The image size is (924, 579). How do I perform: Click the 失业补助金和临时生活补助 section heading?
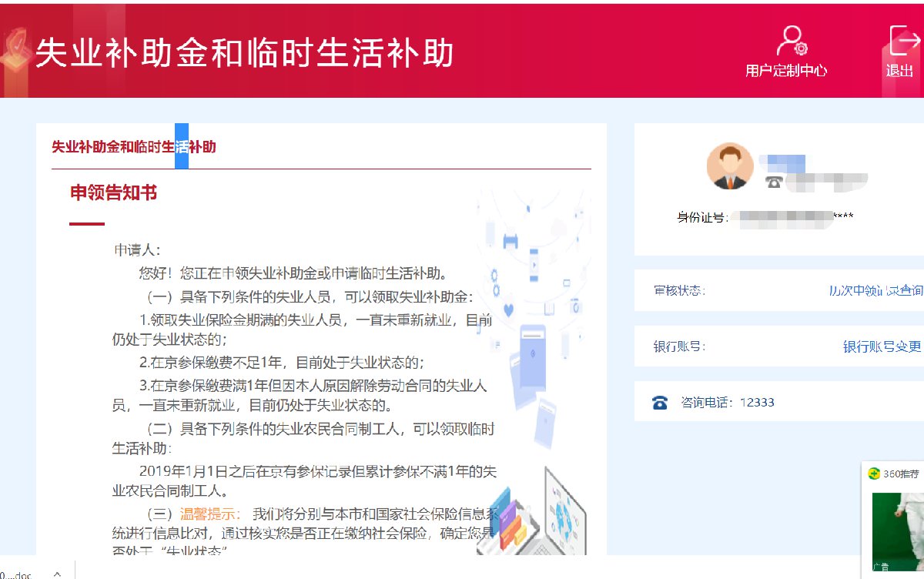coord(133,146)
